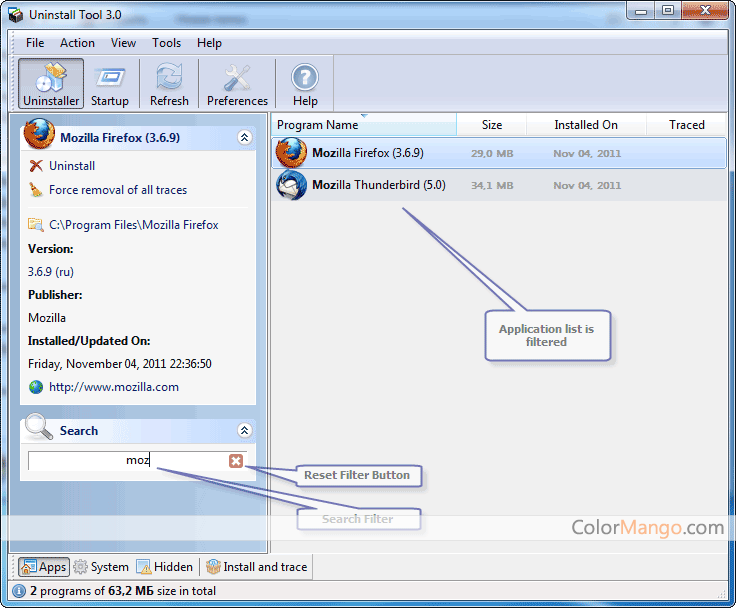Click the status text "2 programs of 63,2 МБ size in total"
This screenshot has width=736, height=608.
123,591
